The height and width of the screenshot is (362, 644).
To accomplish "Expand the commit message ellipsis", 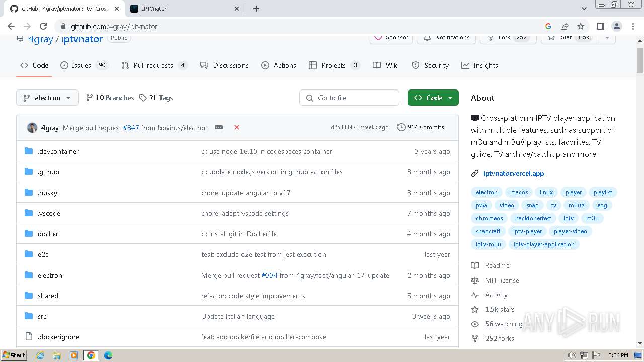I will 219,127.
